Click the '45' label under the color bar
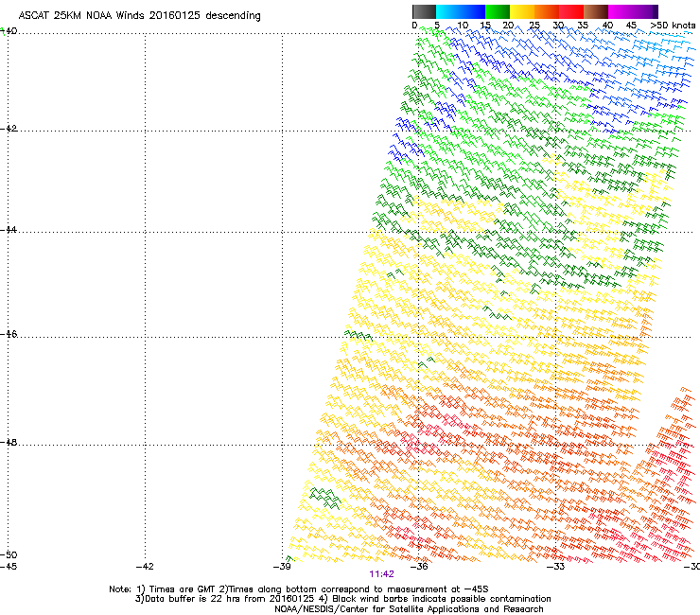Viewport: 700px width, 615px height. (631, 26)
